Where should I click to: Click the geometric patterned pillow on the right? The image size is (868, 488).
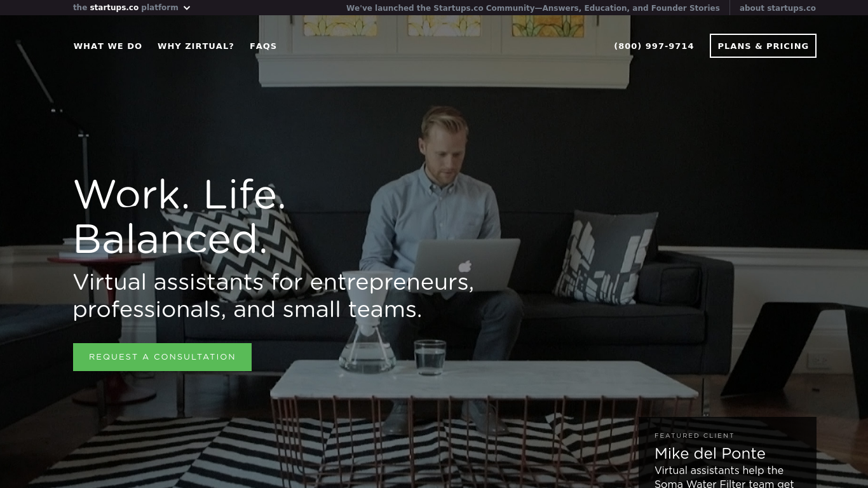point(606,257)
